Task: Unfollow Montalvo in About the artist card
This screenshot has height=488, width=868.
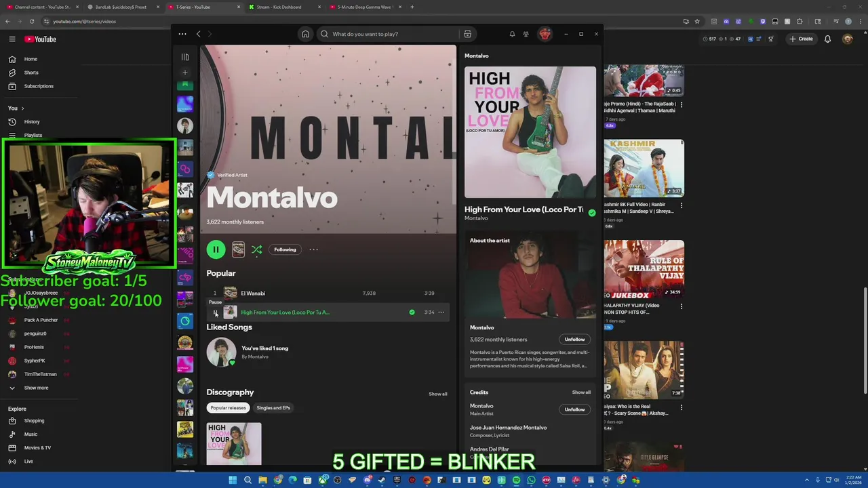Action: [x=574, y=340]
